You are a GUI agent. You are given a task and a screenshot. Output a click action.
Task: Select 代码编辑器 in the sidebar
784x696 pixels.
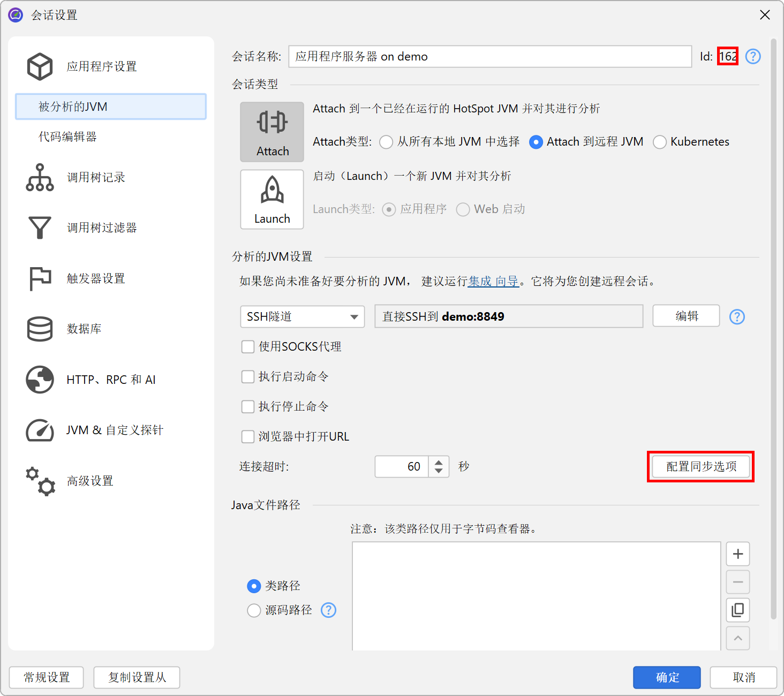(67, 137)
